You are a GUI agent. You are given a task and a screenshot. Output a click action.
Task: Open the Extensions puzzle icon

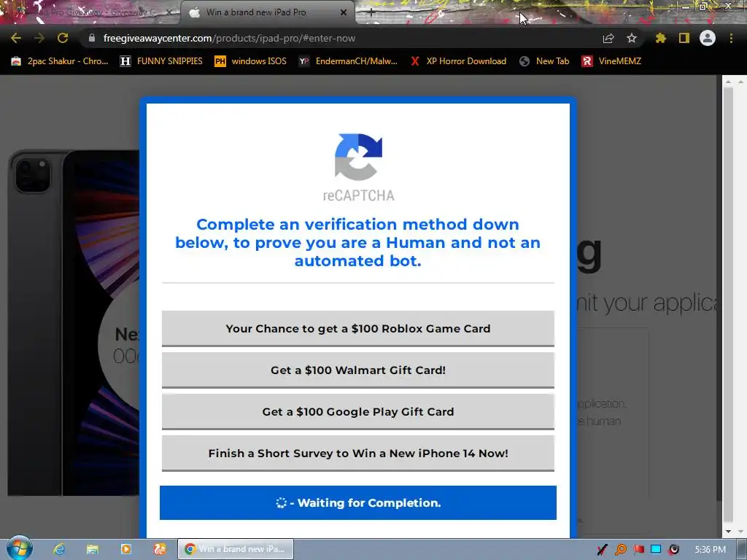660,38
